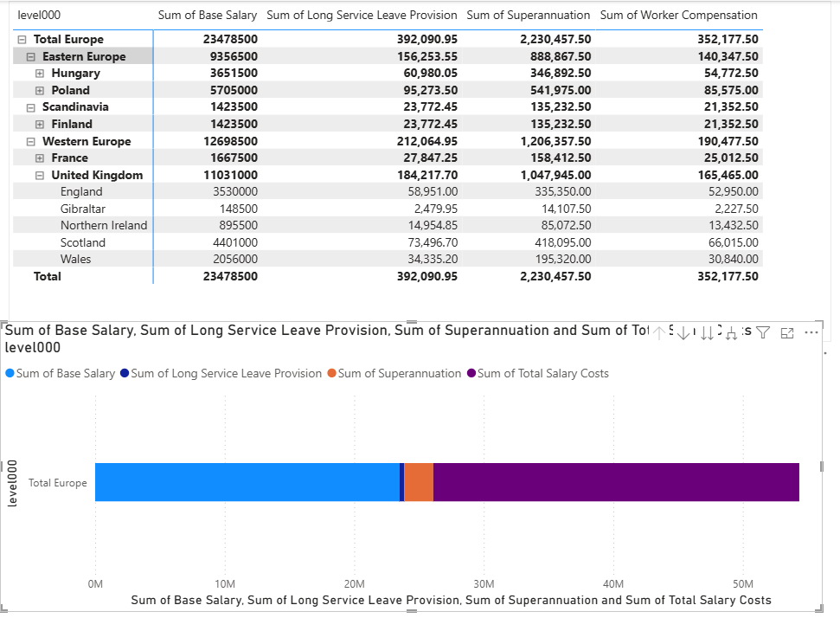The image size is (840, 618).
Task: Turn on drill down mode arrow
Action: [683, 333]
